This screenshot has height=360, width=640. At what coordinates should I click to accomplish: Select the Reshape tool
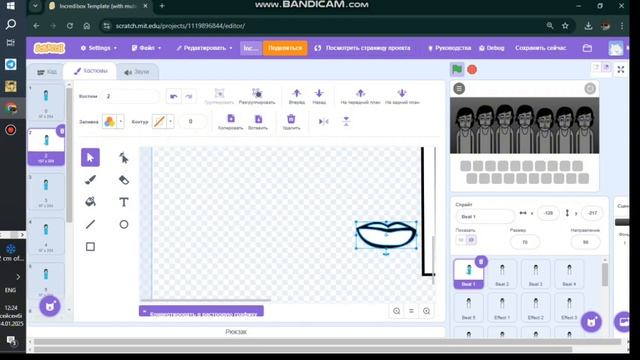124,158
